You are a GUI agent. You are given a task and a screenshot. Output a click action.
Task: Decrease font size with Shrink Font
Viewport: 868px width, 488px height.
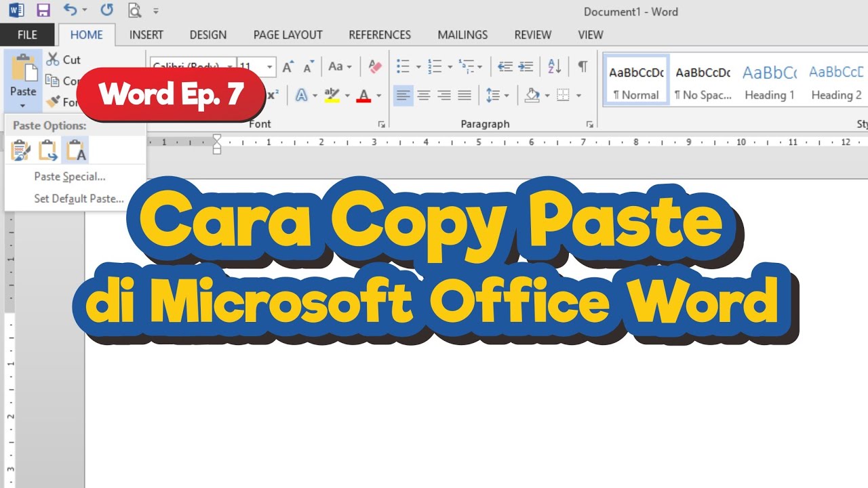[309, 66]
